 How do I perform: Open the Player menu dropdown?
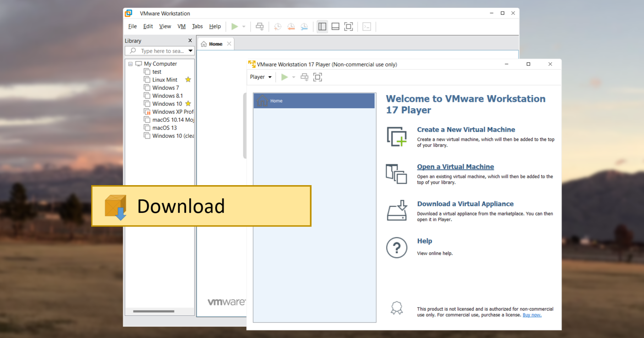tap(260, 77)
